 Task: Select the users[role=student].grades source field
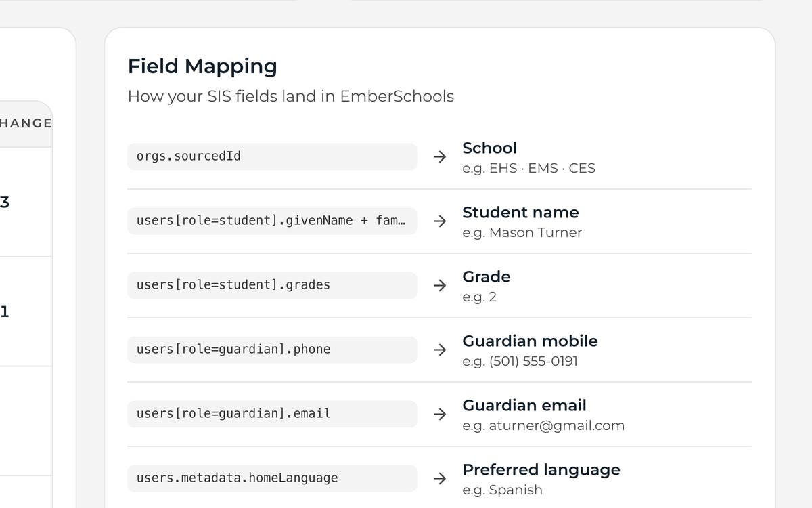coord(272,285)
